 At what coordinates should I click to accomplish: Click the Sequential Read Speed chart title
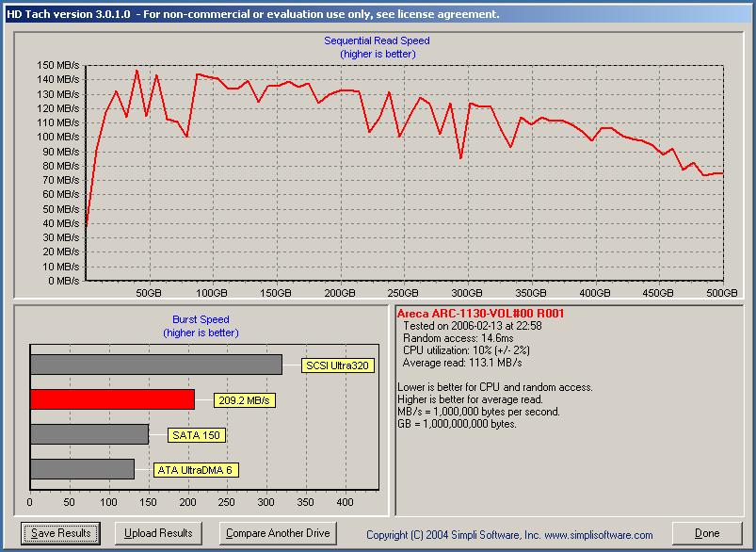click(x=377, y=41)
